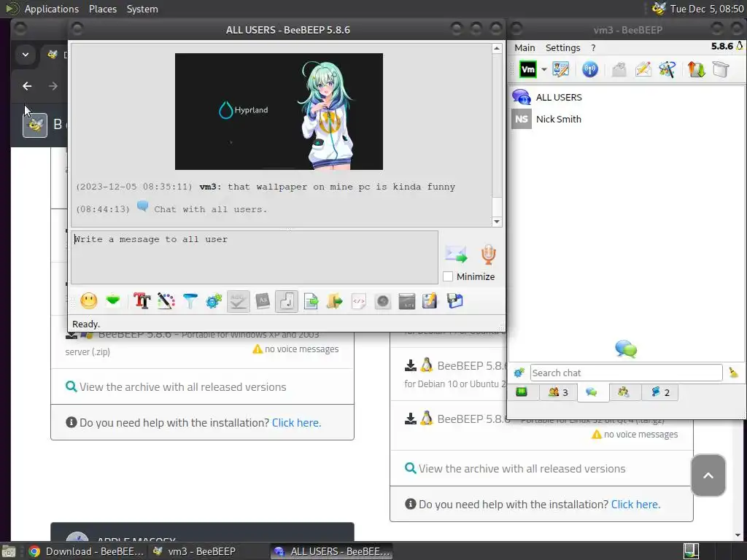747x560 pixels.
Task: Switch to the tab showing 2
Action: coord(659,392)
